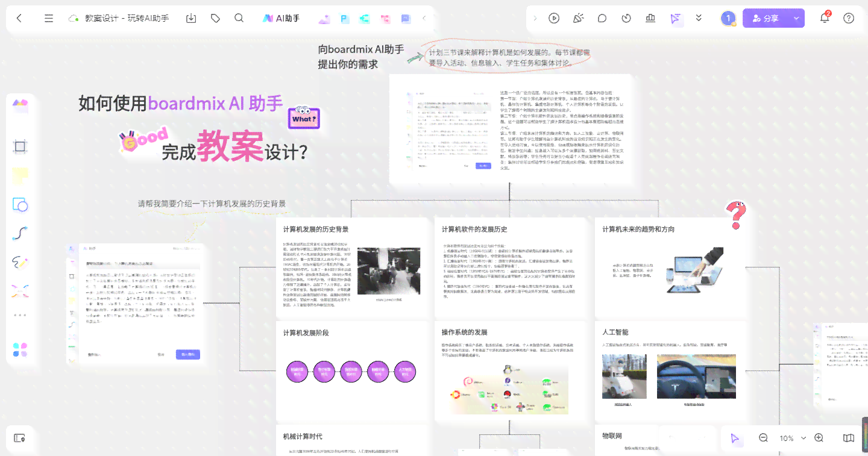Image resolution: width=868 pixels, height=456 pixels.
Task: Open the 10% zoom level dropdown
Action: coord(791,438)
